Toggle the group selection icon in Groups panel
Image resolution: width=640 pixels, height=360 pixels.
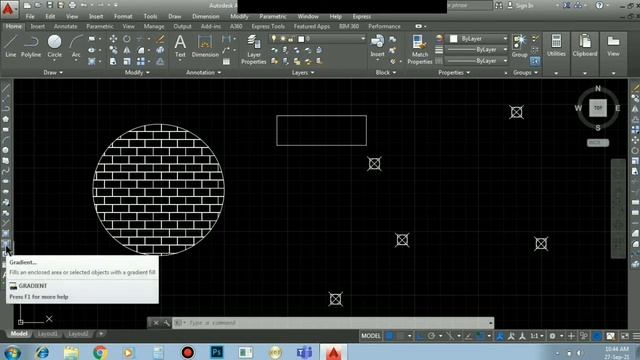pyautogui.click(x=535, y=62)
